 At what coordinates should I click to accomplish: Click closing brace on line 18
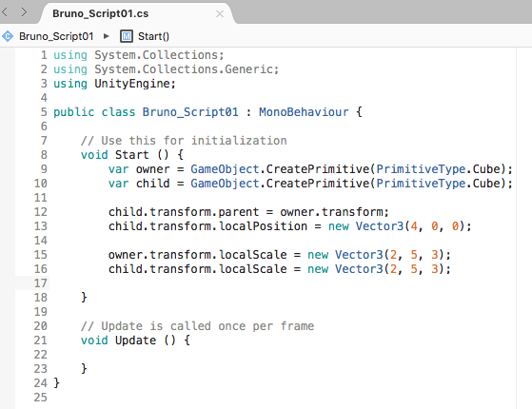84,298
